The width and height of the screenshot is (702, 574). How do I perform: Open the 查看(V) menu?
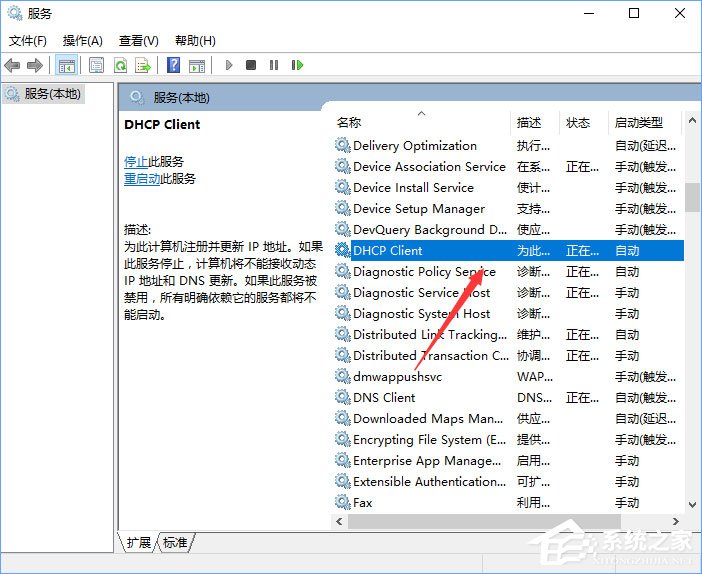click(138, 41)
